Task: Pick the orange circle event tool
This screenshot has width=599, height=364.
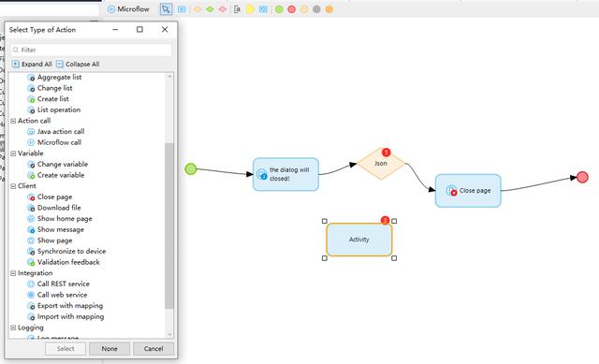Action: (329, 9)
